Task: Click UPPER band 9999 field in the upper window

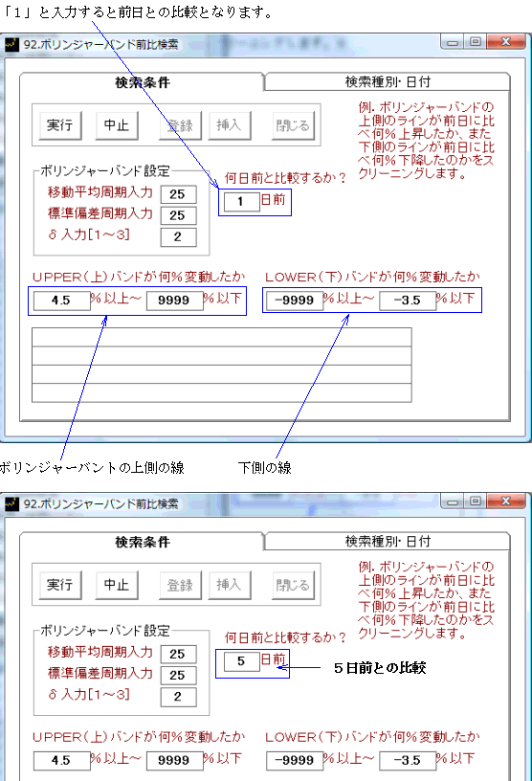Action: tap(175, 301)
